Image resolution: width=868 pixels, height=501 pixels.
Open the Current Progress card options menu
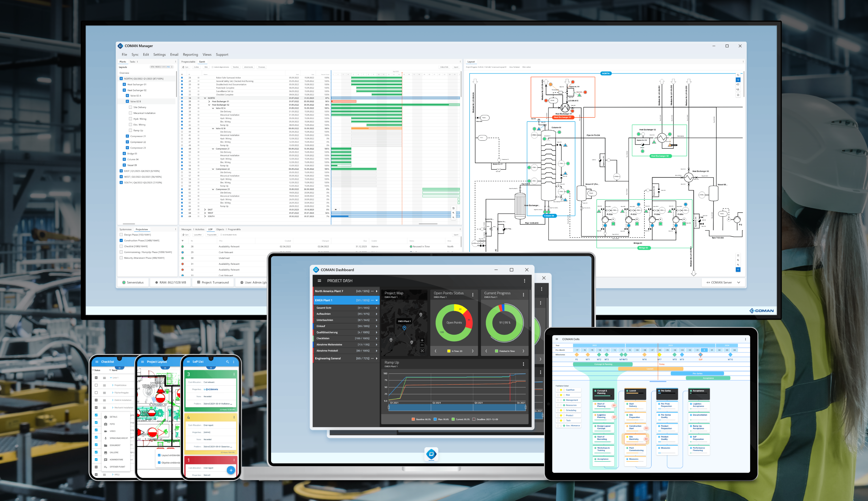(523, 295)
